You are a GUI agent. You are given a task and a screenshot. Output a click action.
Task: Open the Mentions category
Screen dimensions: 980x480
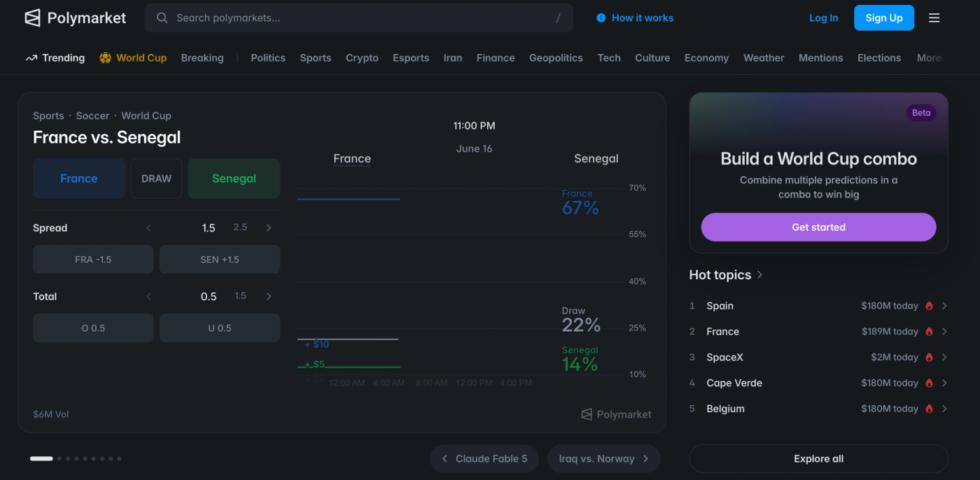click(x=820, y=58)
